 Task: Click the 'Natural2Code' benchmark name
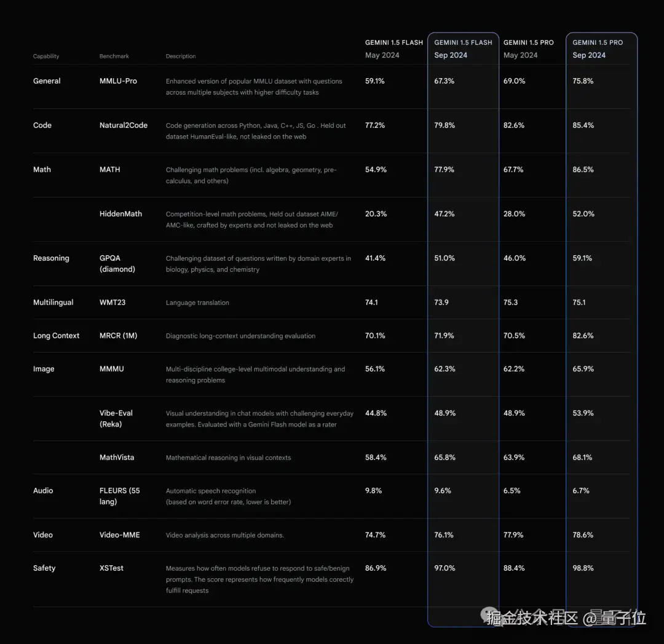tap(123, 125)
